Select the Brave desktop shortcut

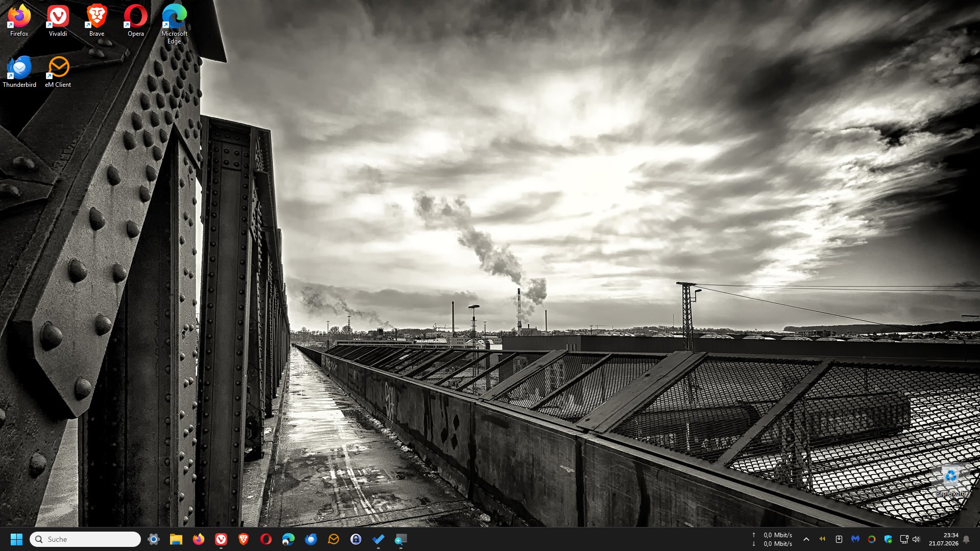[97, 20]
